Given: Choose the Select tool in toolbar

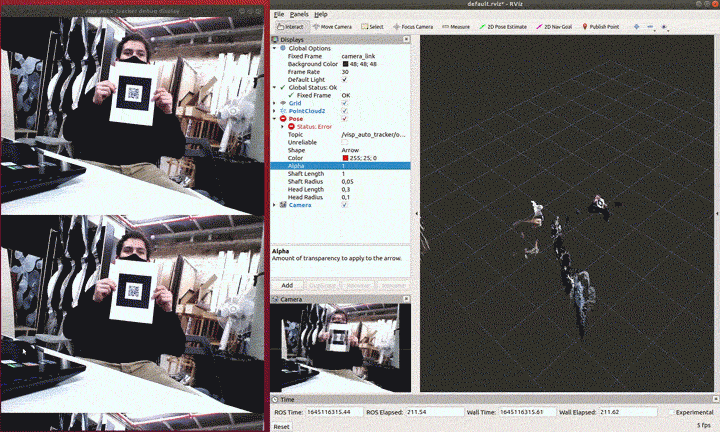Looking at the screenshot, I should [372, 27].
